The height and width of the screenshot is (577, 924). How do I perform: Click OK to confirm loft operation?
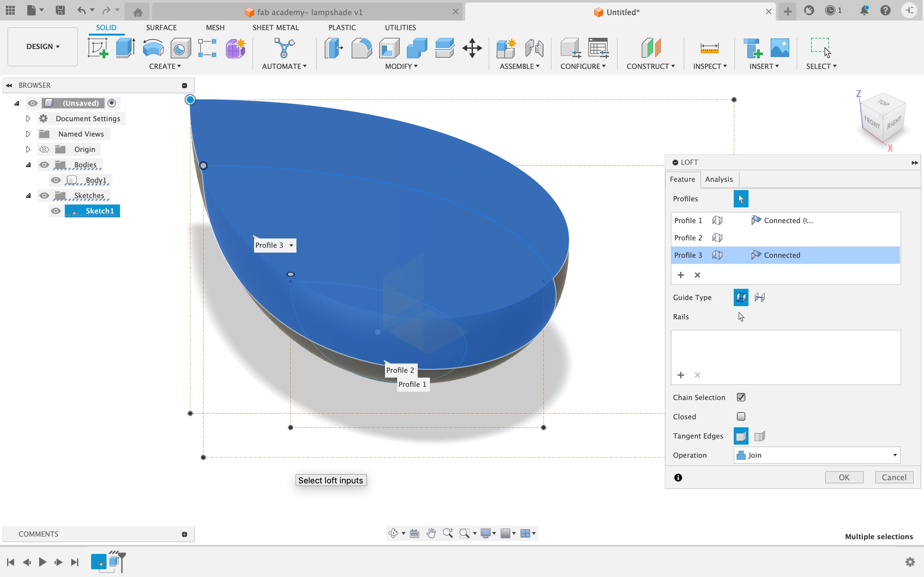(x=843, y=477)
